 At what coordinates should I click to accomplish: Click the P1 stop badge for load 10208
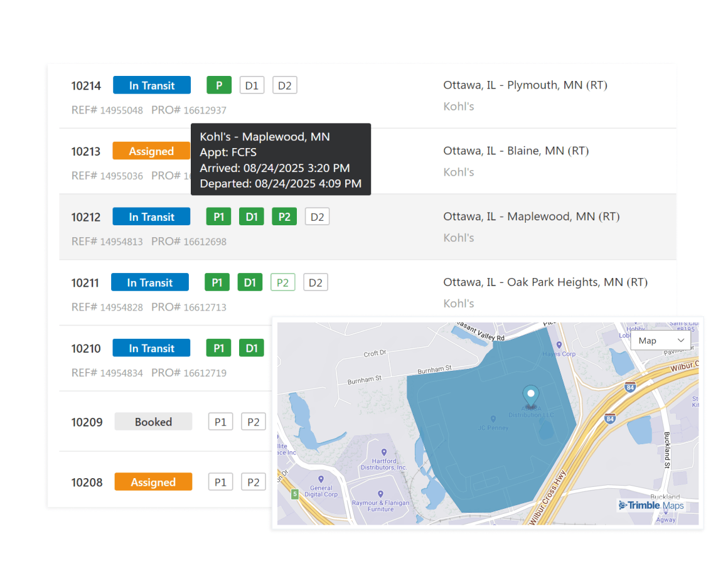[x=220, y=482]
